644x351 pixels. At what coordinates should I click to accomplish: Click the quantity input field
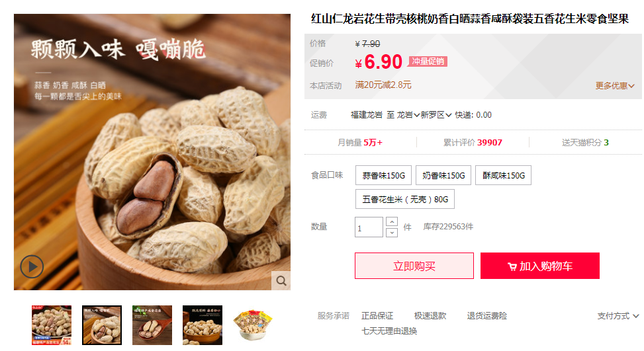[369, 227]
